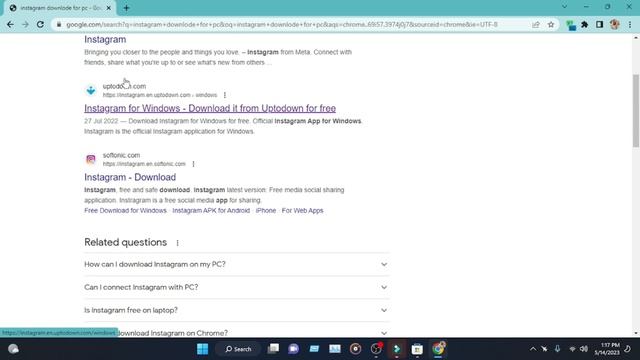Expand Can I connect Instagram with PC
The height and width of the screenshot is (360, 640).
click(x=236, y=287)
